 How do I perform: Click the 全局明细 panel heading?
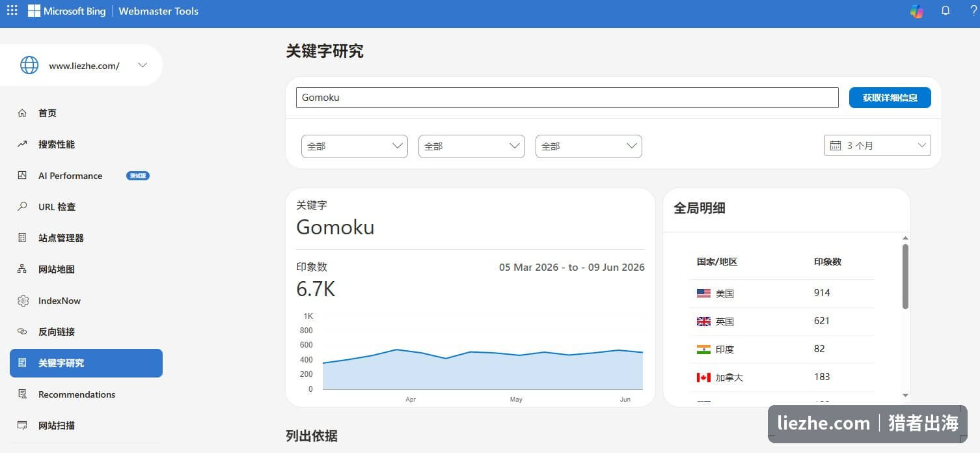(700, 208)
